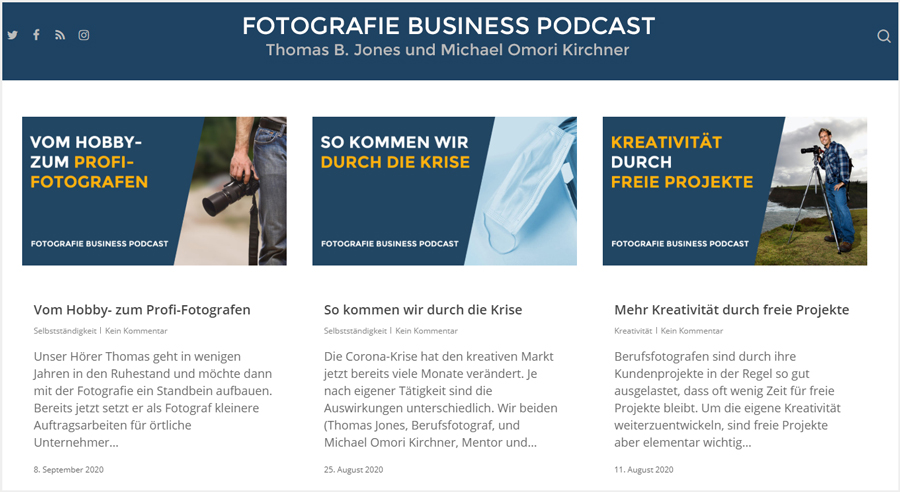
Task: Visit the Instagram icon link
Action: click(84, 35)
